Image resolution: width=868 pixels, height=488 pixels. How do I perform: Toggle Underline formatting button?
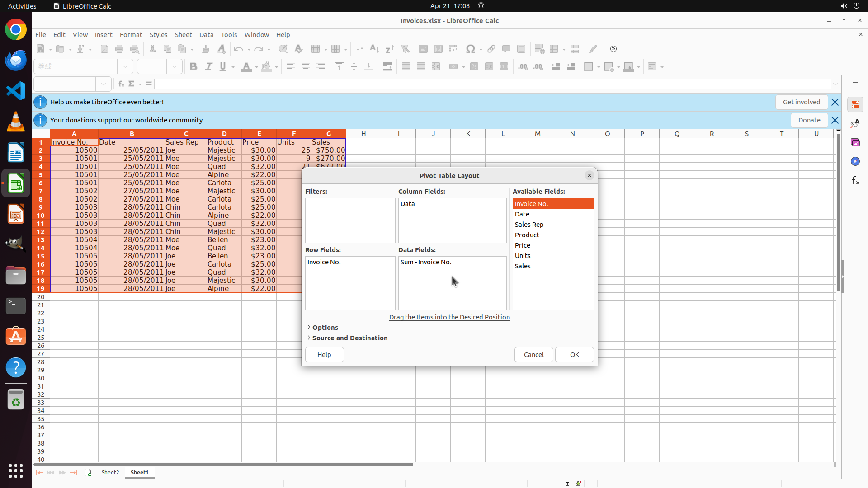223,67
